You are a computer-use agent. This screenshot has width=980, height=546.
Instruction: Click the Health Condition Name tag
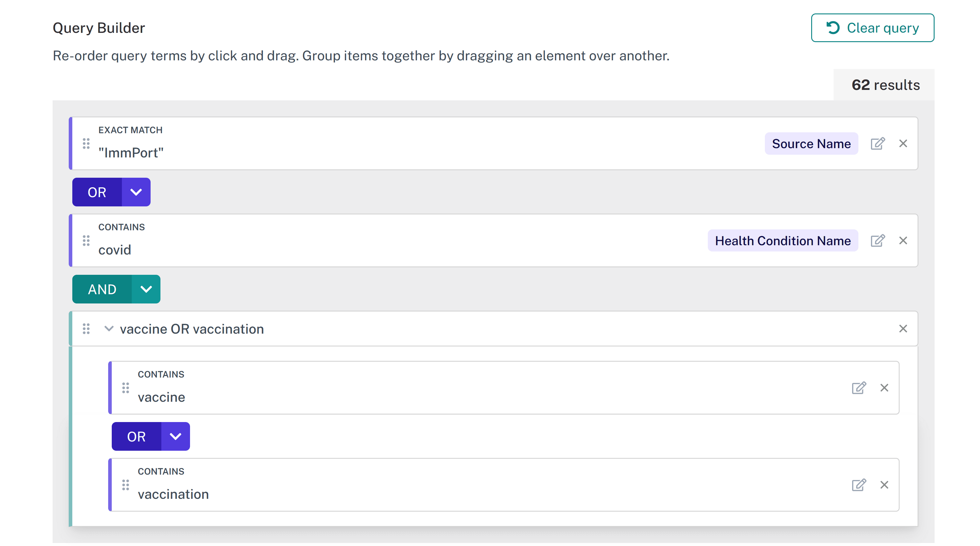click(783, 241)
